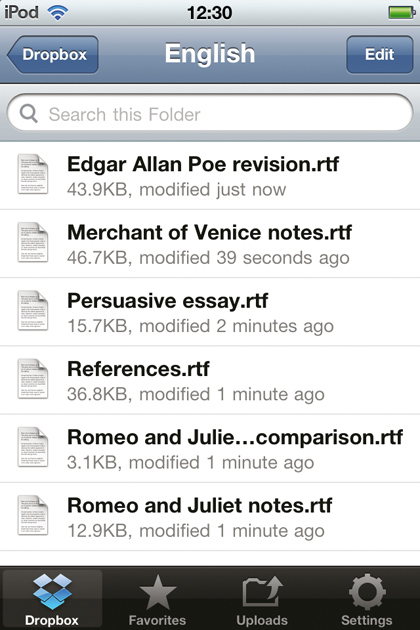Click the Search this Folder field
The height and width of the screenshot is (630, 420).
(x=210, y=114)
